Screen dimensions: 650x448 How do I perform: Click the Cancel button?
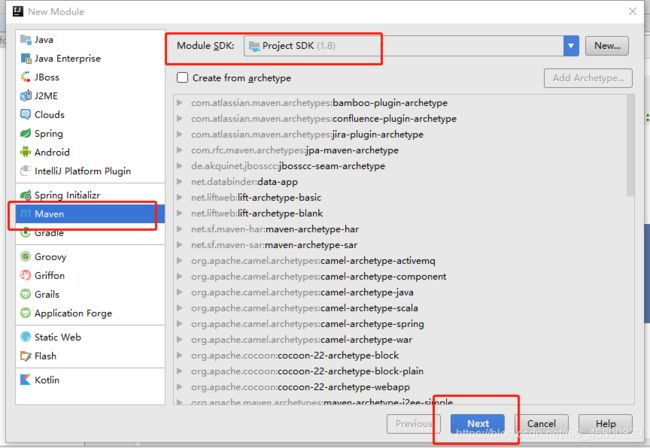coord(541,424)
